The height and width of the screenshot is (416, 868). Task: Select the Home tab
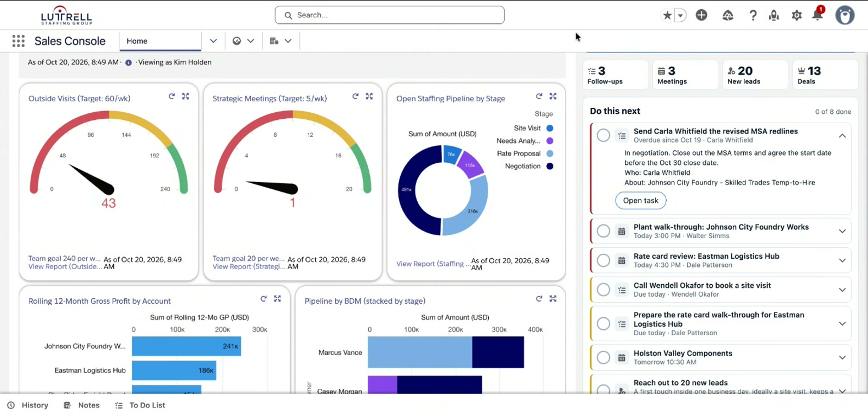pyautogui.click(x=160, y=41)
